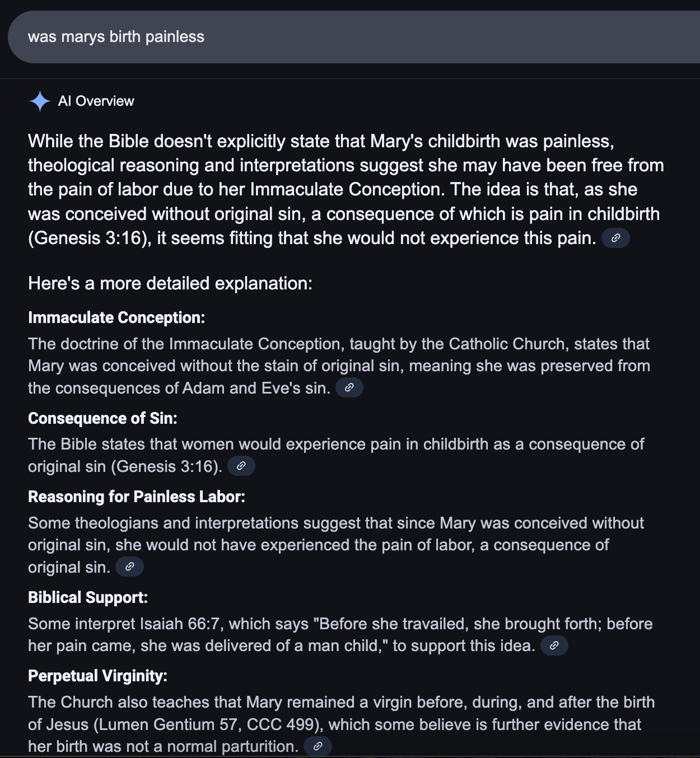
Task: Click the AI Overview sparkle icon
Action: 40,101
